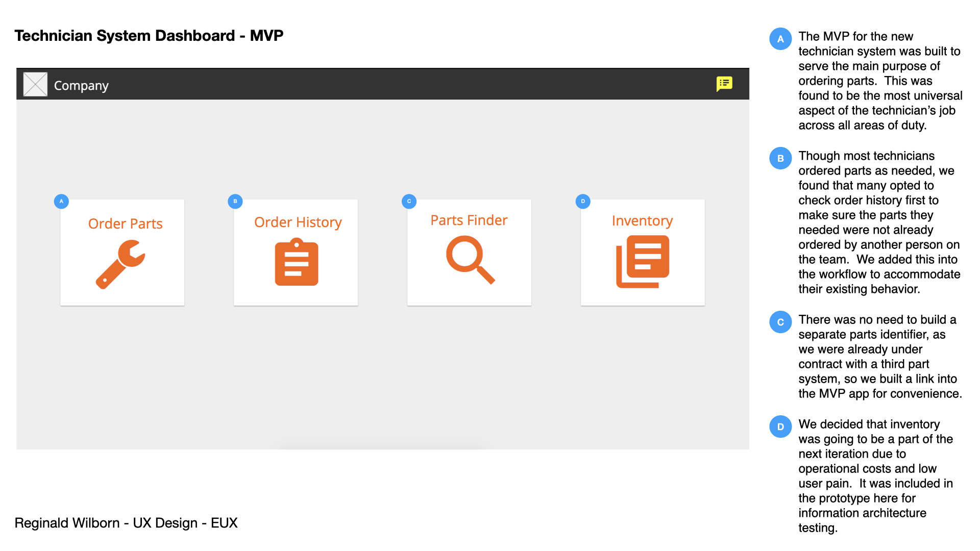Click the Company name in header
Image resolution: width=980 pixels, height=551 pixels.
pyautogui.click(x=81, y=85)
